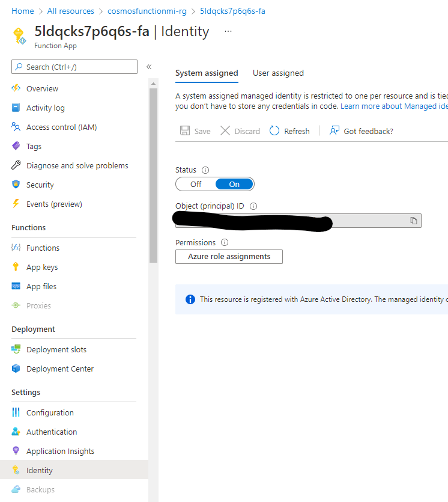Click the Configuration bars icon
The height and width of the screenshot is (502, 448).
click(16, 412)
